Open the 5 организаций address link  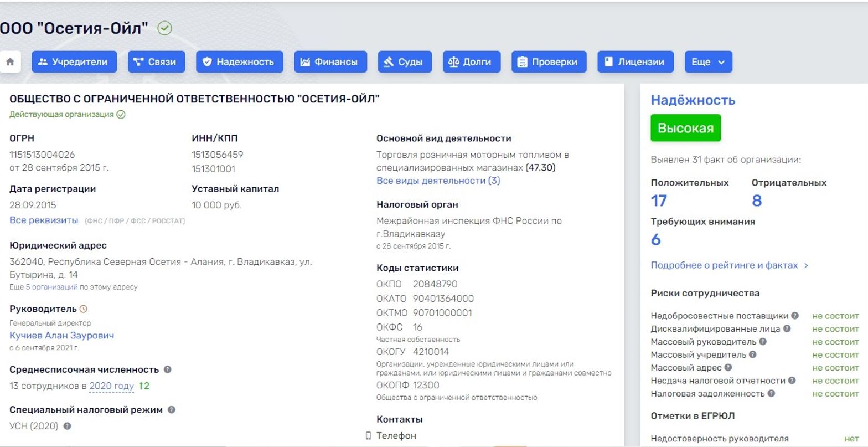pos(51,287)
